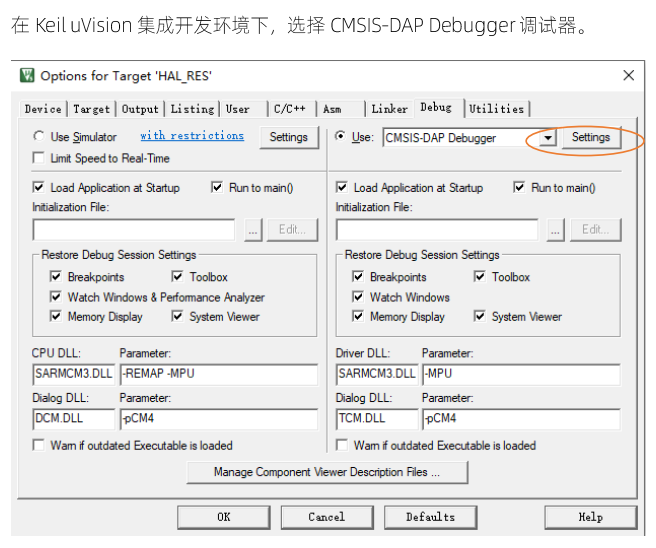This screenshot has width=656, height=548.
Task: Click simulator Dialog DLL -pCM4 parameter field
Action: [219, 419]
